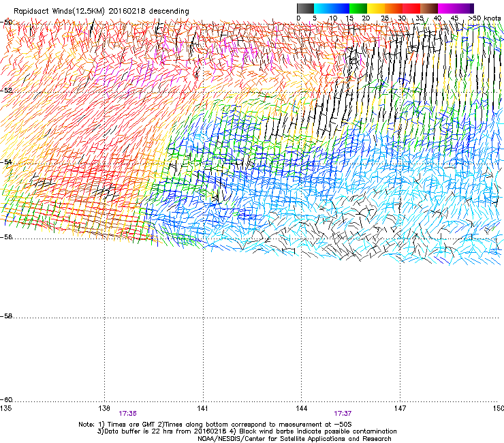Click the purple time label beside longitude 138
504x443 pixels.
pos(127,414)
